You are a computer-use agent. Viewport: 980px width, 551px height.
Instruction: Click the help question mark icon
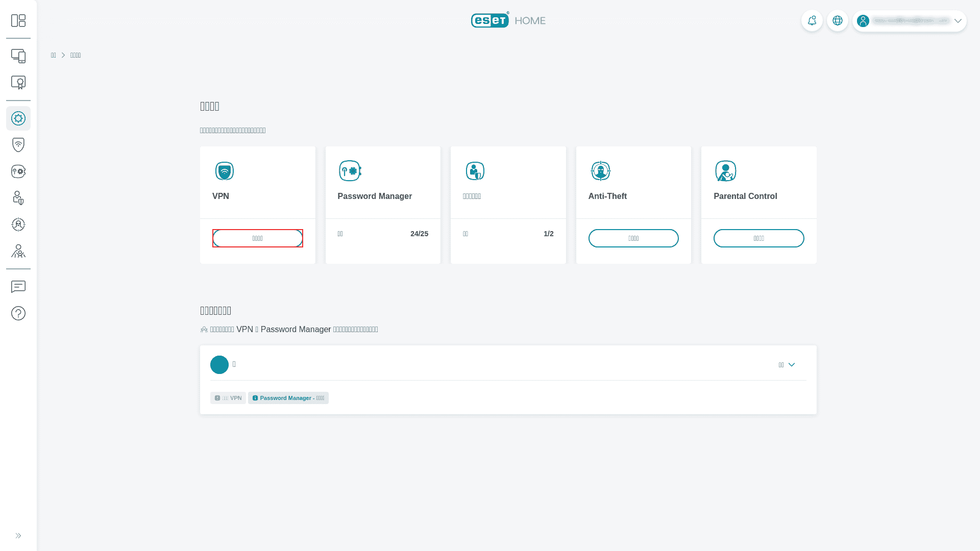coord(18,313)
